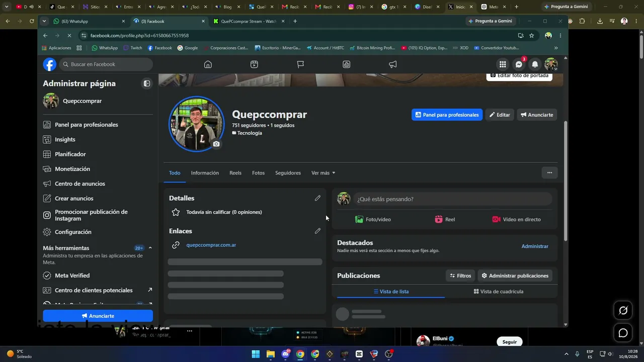Click Administrar publicaciones button
Viewport: 644px width, 362px height.
[x=515, y=276]
